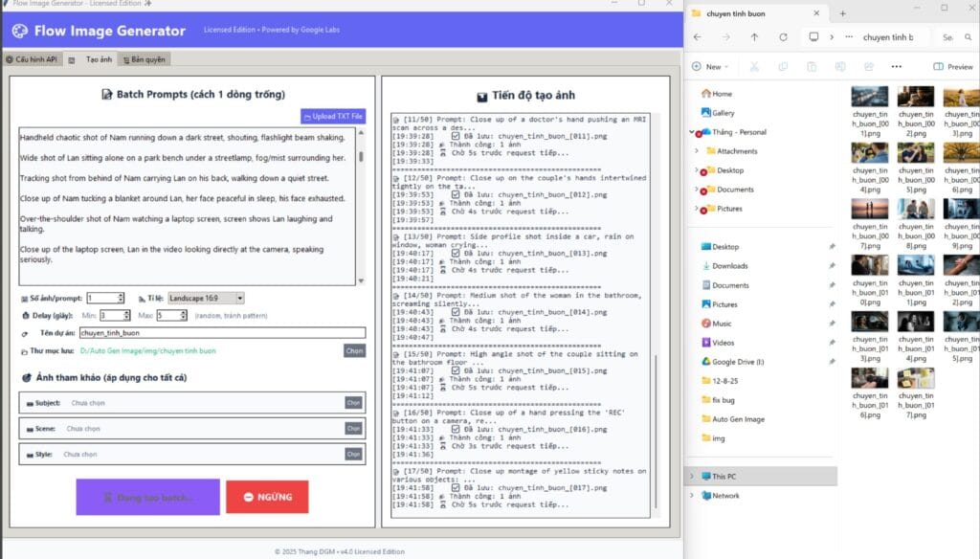980x559 pixels.
Task: Expand the OneDrive Pictures folder node
Action: tap(697, 209)
